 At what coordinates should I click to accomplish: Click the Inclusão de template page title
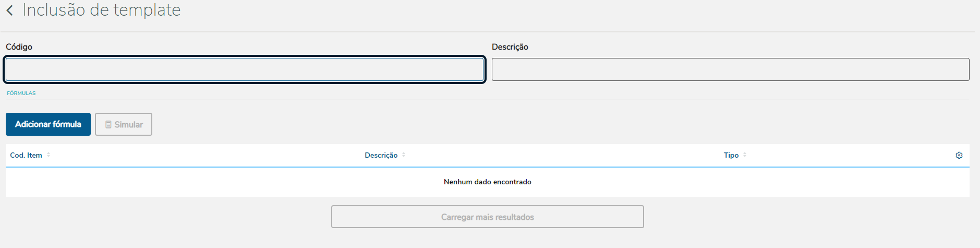102,10
